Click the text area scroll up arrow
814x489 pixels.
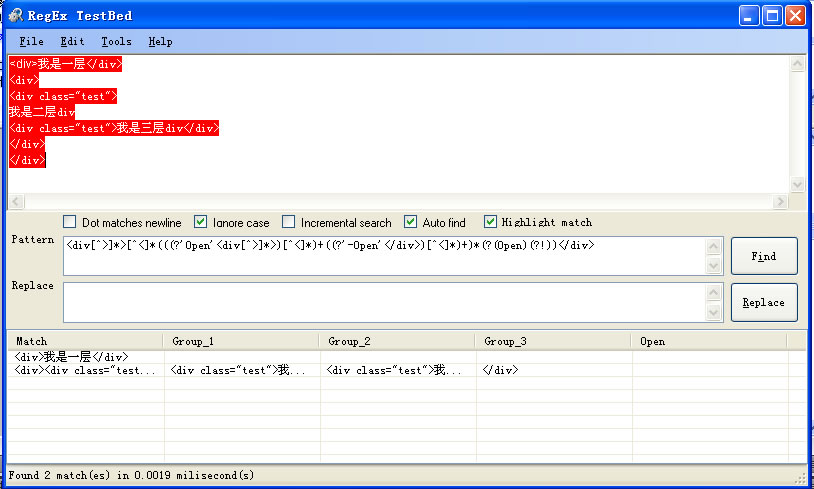(x=797, y=63)
